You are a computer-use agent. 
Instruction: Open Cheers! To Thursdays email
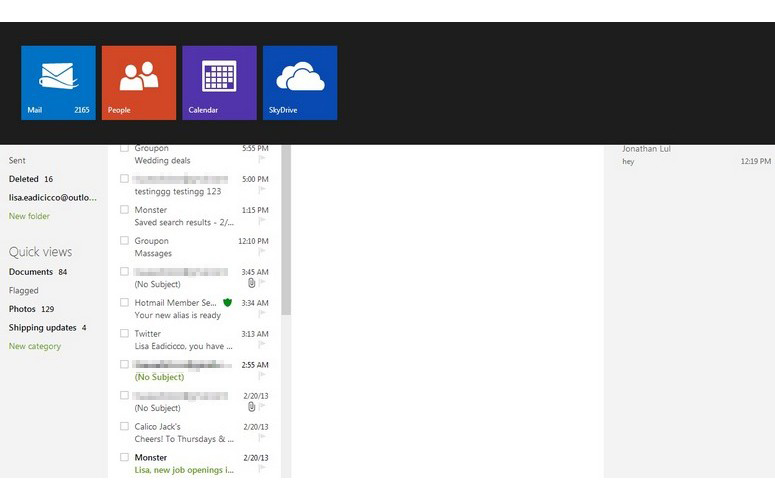pyautogui.click(x=184, y=439)
